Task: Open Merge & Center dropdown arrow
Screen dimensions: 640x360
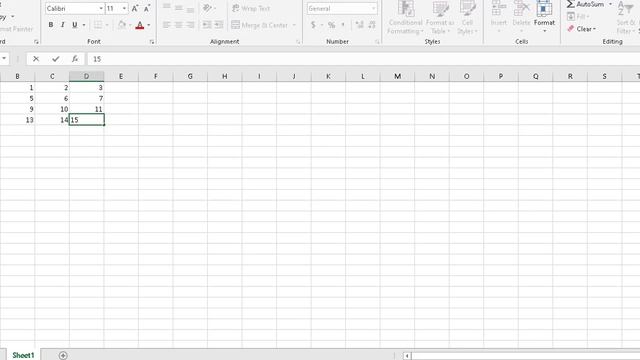Action: pyautogui.click(x=294, y=25)
